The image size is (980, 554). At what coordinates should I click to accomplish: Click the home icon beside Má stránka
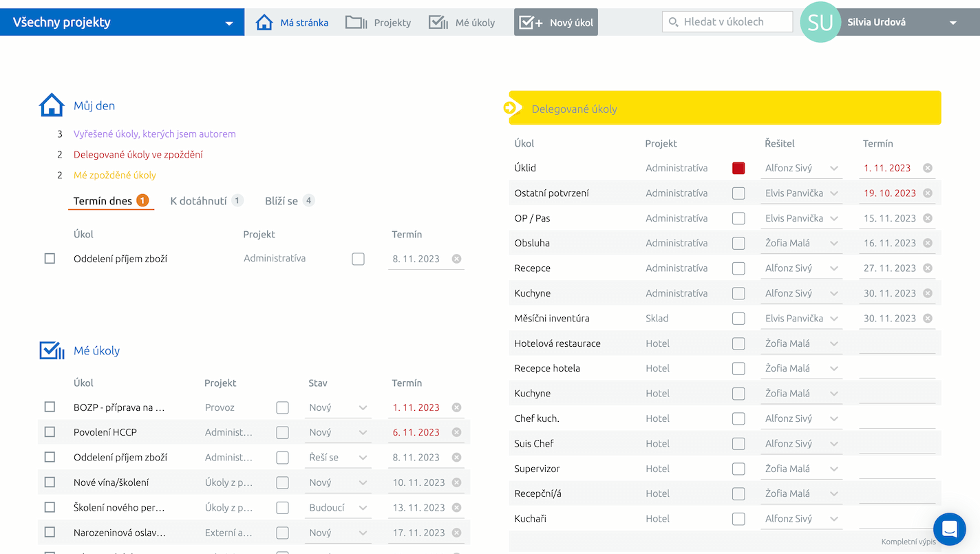pos(264,22)
